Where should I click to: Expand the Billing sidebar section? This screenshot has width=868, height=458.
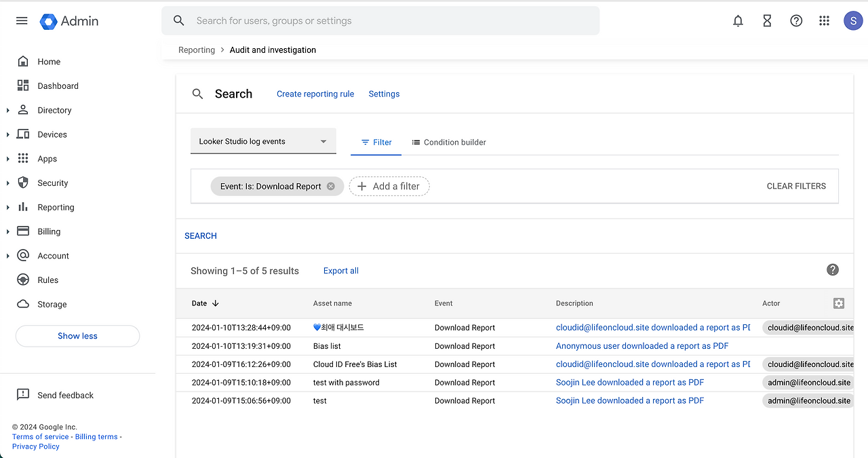point(8,231)
